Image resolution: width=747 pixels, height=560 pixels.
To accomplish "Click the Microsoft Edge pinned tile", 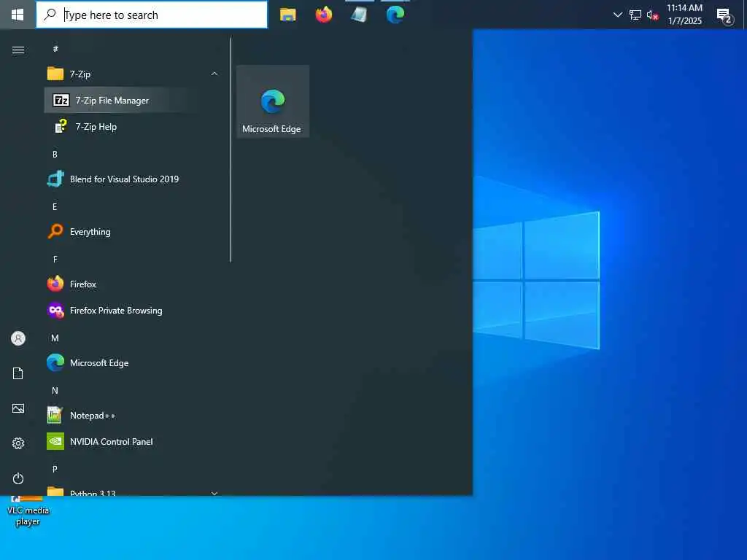I will pyautogui.click(x=273, y=101).
